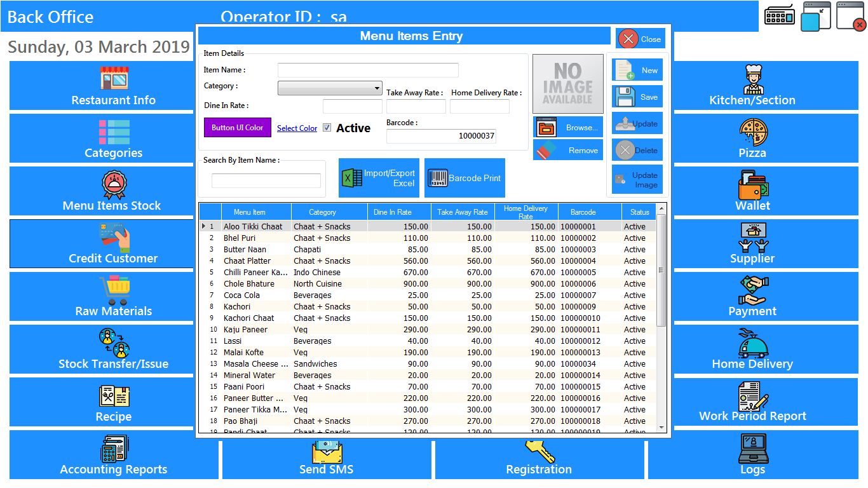
Task: Sort by the Status column header
Action: click(x=640, y=212)
